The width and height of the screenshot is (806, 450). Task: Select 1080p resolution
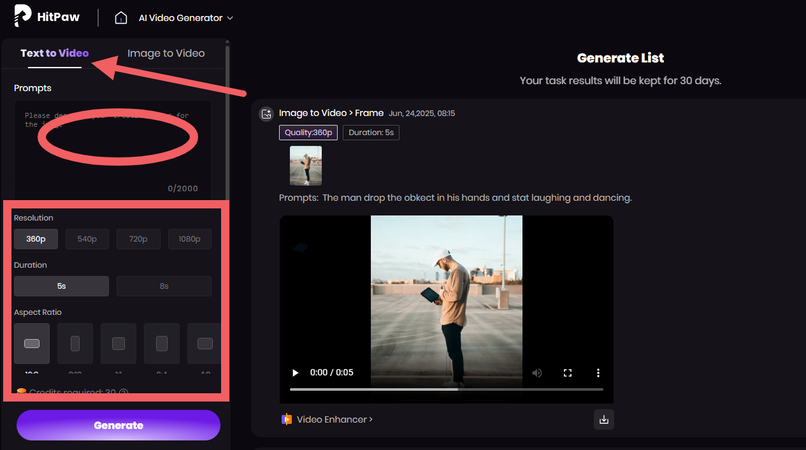point(190,239)
